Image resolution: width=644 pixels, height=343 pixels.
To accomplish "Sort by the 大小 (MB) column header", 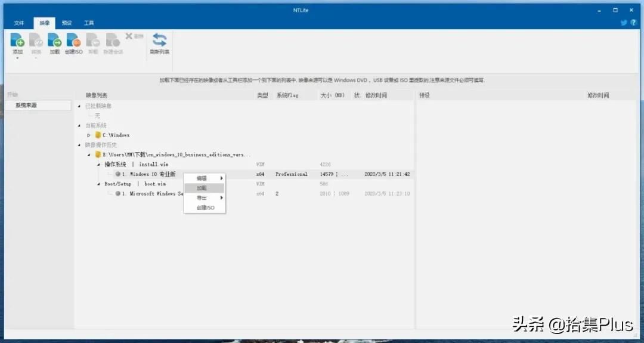I will click(x=332, y=95).
